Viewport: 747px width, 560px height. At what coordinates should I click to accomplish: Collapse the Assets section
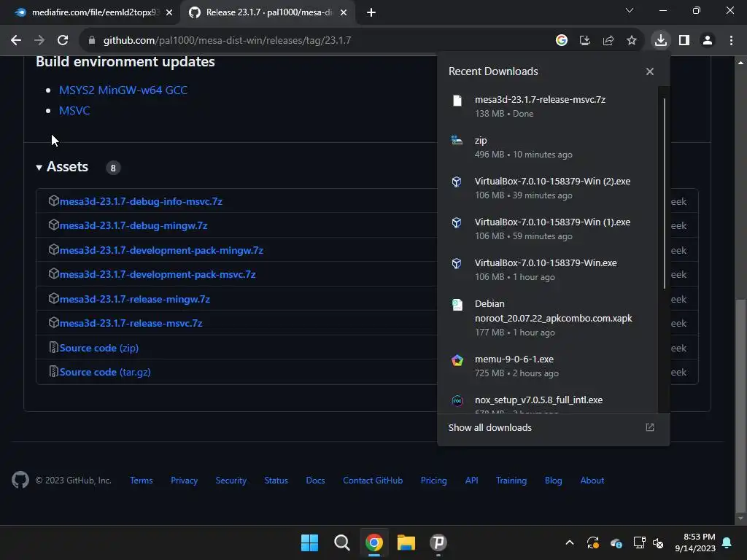pos(63,167)
